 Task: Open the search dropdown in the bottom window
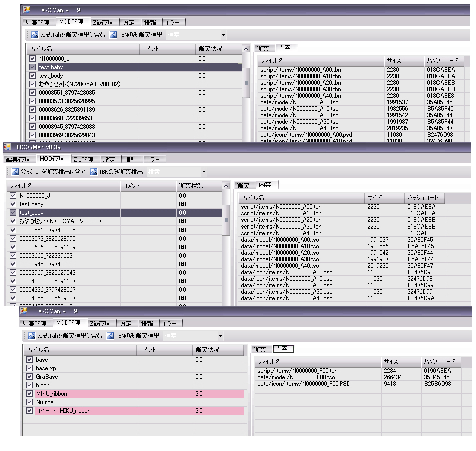[220, 336]
